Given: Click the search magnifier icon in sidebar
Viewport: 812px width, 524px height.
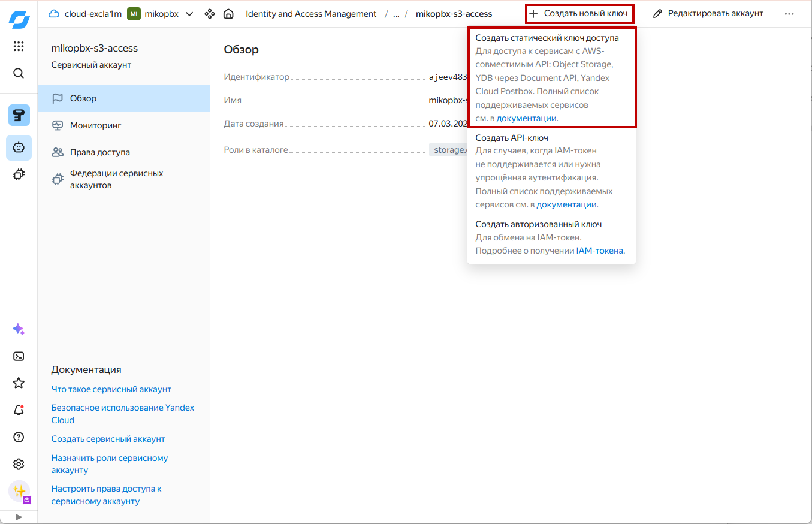Looking at the screenshot, I should (19, 73).
